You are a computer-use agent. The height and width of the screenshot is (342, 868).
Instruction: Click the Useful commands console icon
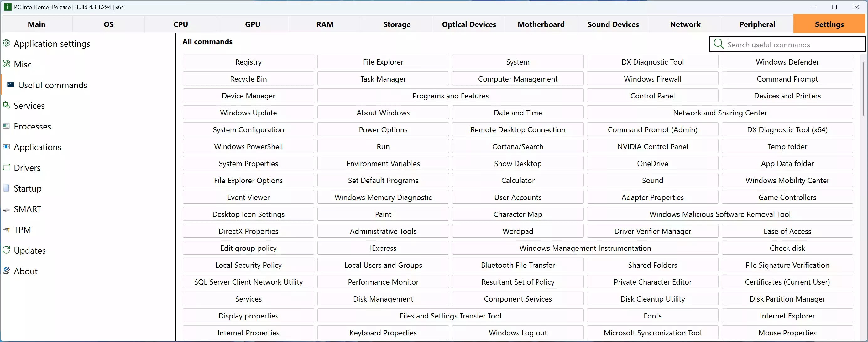pyautogui.click(x=11, y=85)
